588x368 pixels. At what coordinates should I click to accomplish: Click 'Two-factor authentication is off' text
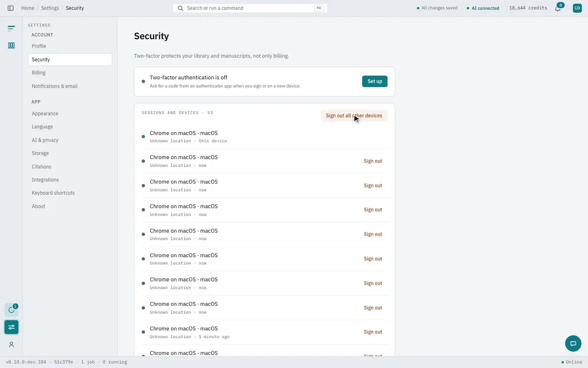point(188,77)
